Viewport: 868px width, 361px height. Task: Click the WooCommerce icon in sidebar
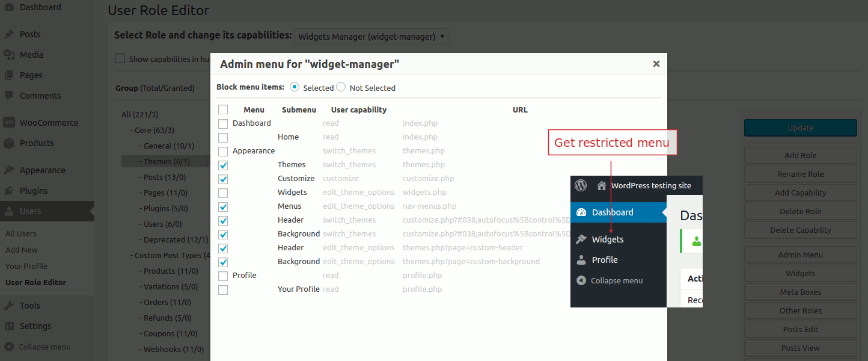(9, 122)
